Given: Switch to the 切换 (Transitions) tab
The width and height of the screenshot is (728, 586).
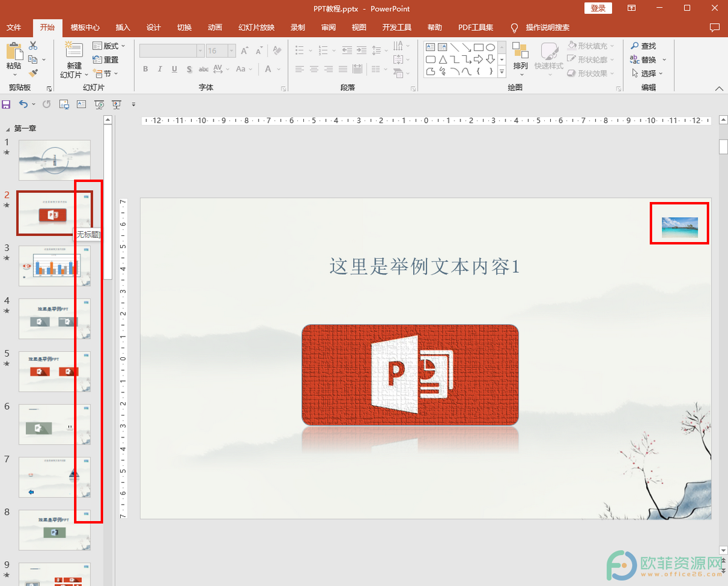Looking at the screenshot, I should (184, 27).
